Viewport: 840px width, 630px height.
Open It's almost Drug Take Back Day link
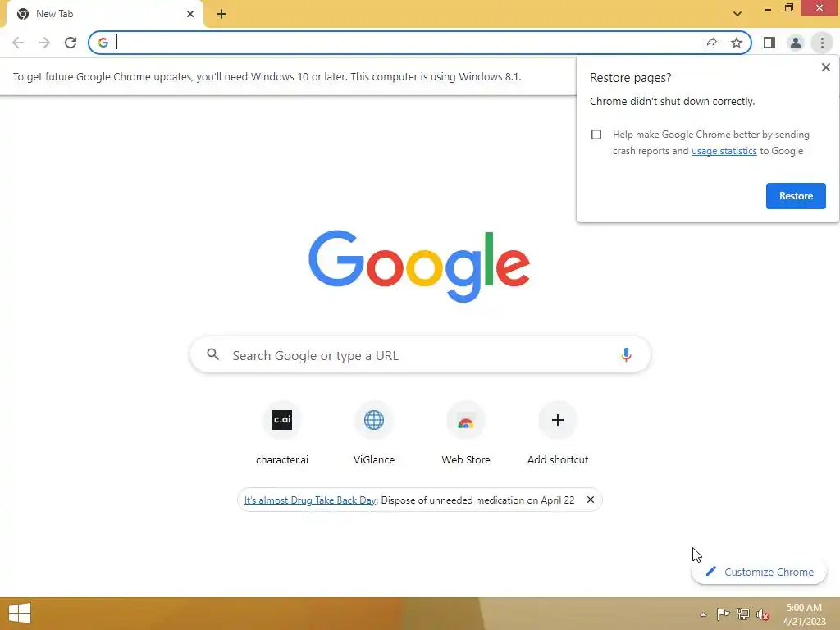pyautogui.click(x=309, y=500)
